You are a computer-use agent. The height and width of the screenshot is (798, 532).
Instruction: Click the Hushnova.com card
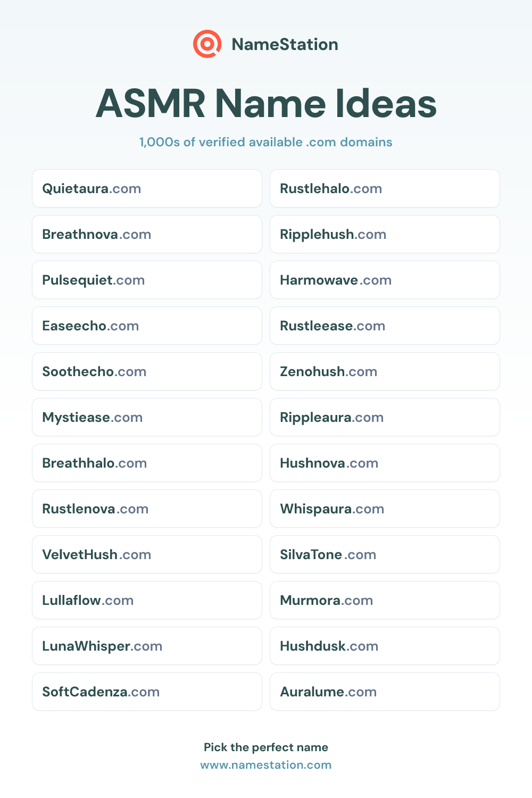385,463
